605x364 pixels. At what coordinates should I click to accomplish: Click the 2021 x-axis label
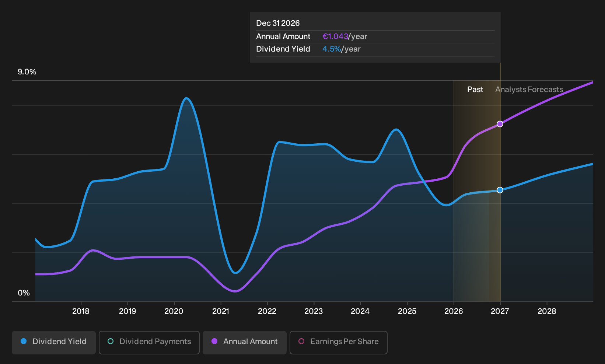coord(221,311)
